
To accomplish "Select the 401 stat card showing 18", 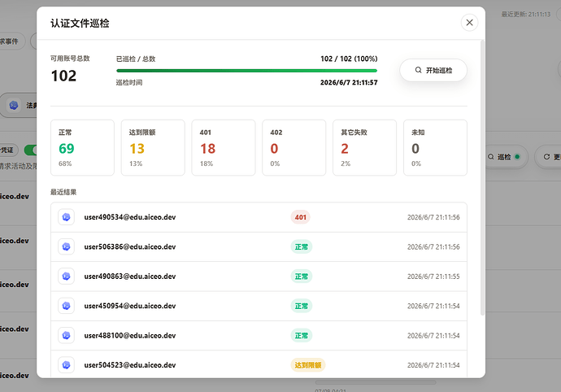I will (224, 147).
